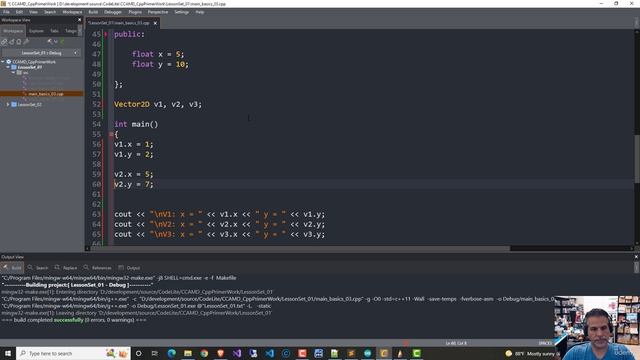Screen dimensions: 640x360
Task: Open the Workspace menu
Action: pyautogui.click(x=72, y=12)
